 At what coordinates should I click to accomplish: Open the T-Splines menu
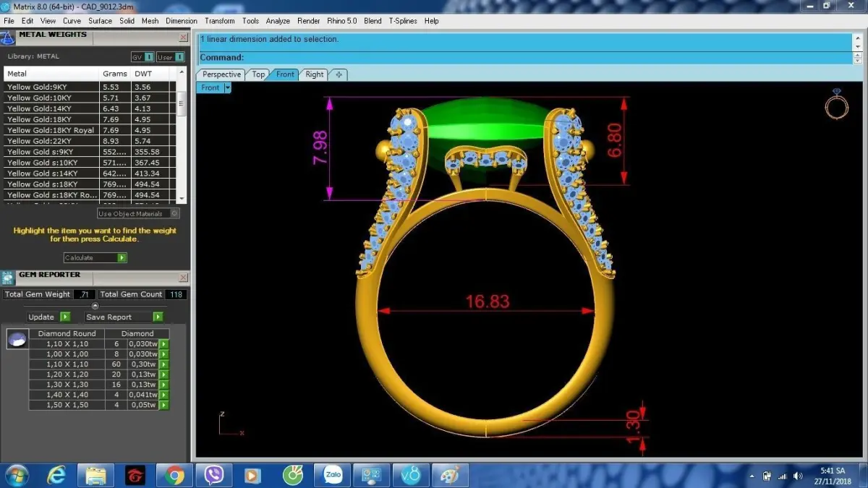(403, 21)
